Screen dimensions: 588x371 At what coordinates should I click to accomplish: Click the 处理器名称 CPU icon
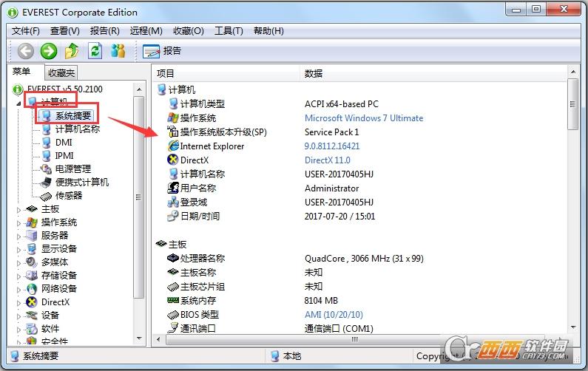pos(173,258)
